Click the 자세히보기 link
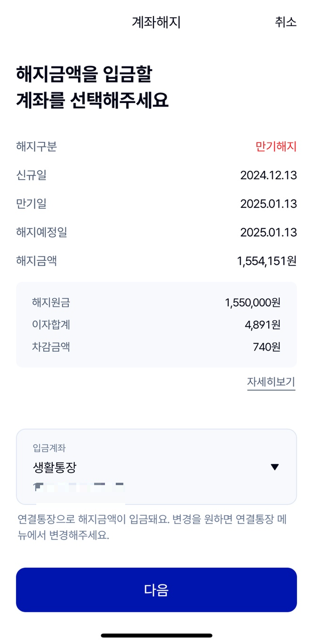Screen dimensions: 313x644 272,382
